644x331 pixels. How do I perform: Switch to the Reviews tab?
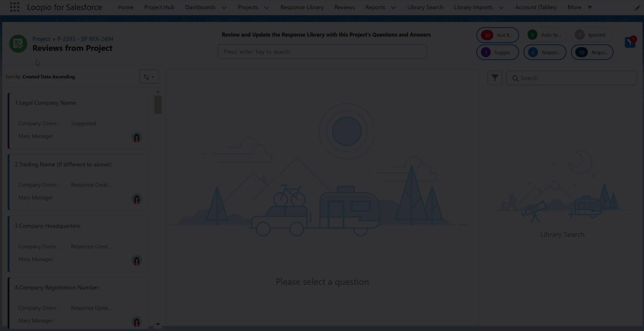pyautogui.click(x=345, y=7)
